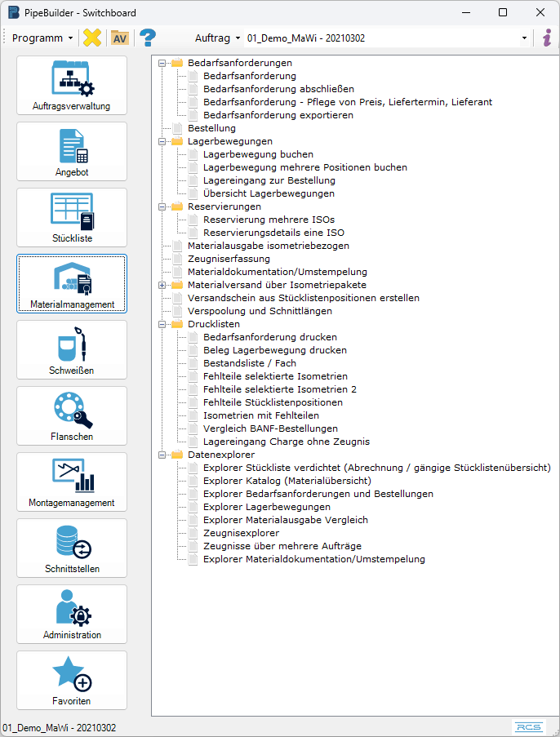The image size is (560, 737).
Task: Open the Auftrag dropdown menu
Action: [216, 38]
